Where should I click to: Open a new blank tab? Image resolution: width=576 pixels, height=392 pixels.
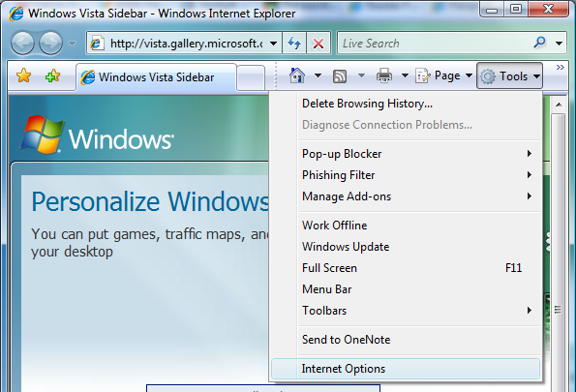[251, 77]
